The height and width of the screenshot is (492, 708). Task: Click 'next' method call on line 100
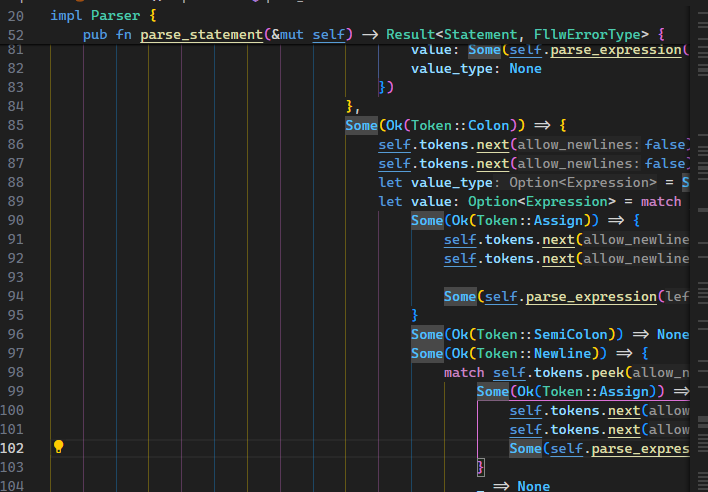pos(624,411)
